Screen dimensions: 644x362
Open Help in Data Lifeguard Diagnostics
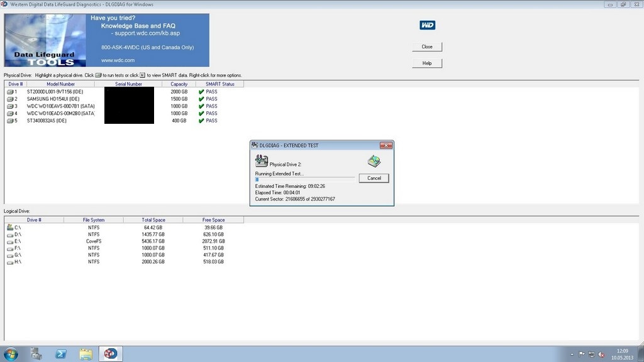point(427,63)
